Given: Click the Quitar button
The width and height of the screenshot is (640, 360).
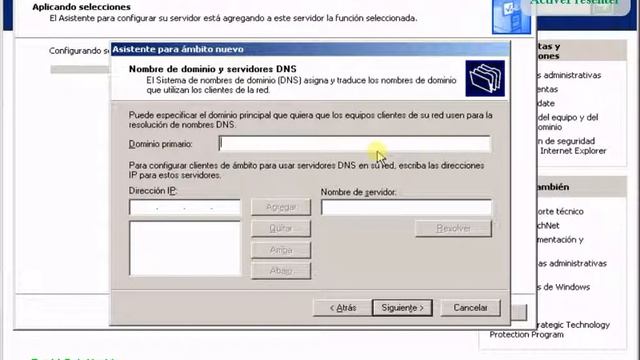Looking at the screenshot, I should (281, 229).
